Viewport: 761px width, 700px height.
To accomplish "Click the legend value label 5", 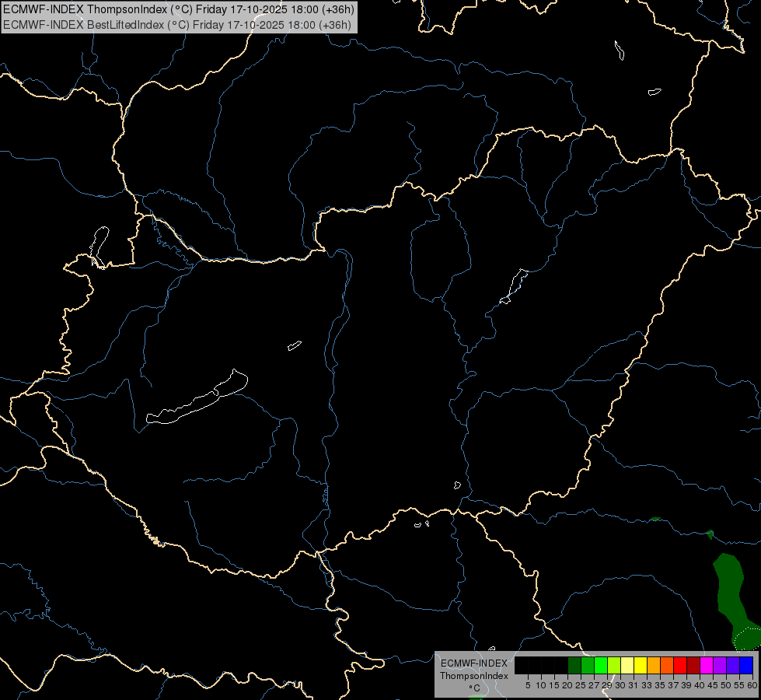I will tap(528, 685).
